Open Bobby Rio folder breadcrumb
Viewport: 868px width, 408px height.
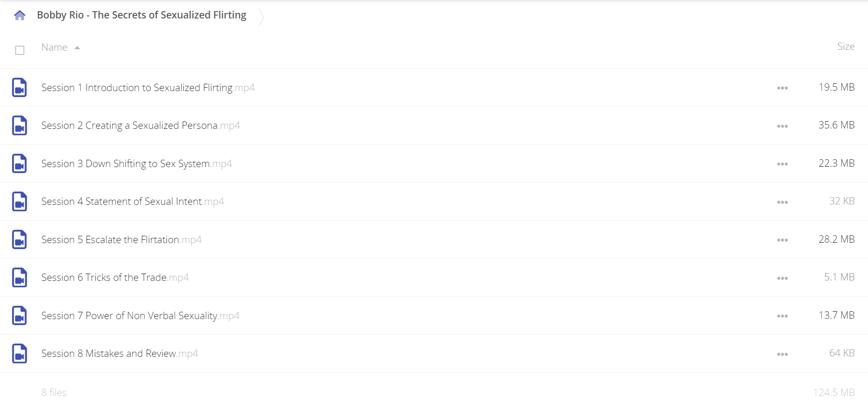[x=141, y=15]
